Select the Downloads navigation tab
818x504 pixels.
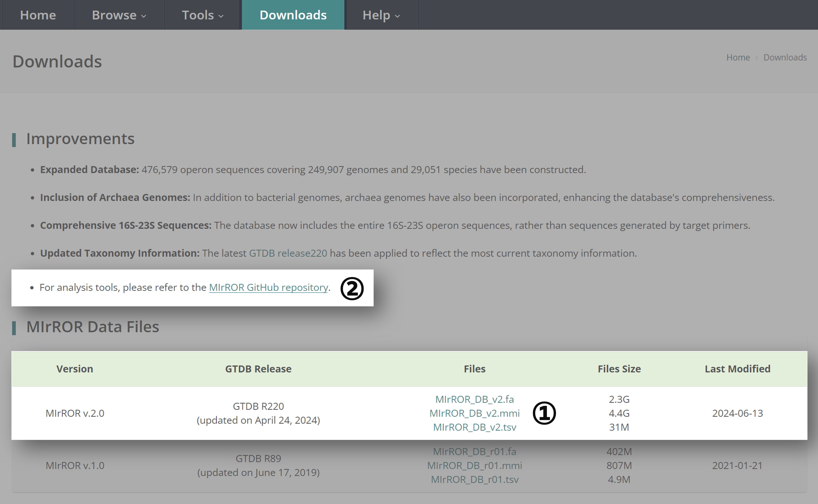293,15
